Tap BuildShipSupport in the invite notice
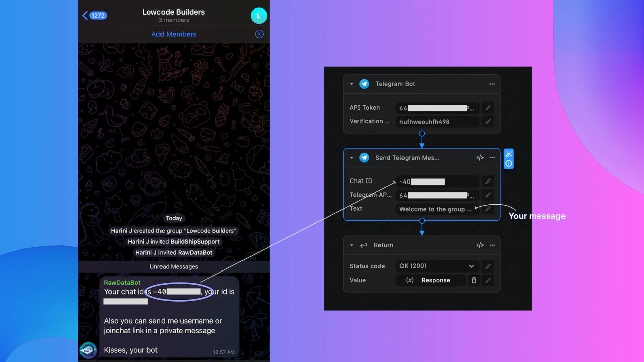 point(195,242)
